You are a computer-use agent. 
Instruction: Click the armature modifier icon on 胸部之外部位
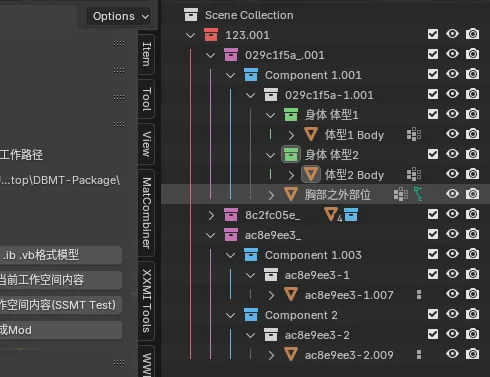(x=418, y=194)
